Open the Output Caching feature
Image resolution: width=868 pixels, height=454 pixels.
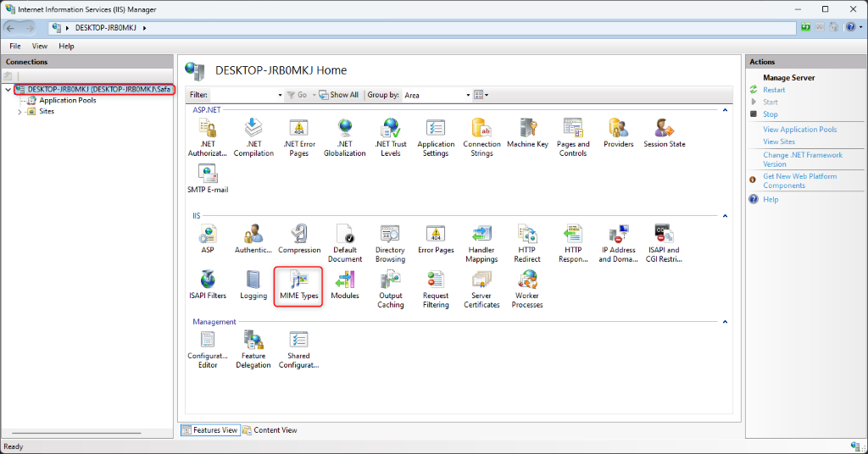pos(390,289)
